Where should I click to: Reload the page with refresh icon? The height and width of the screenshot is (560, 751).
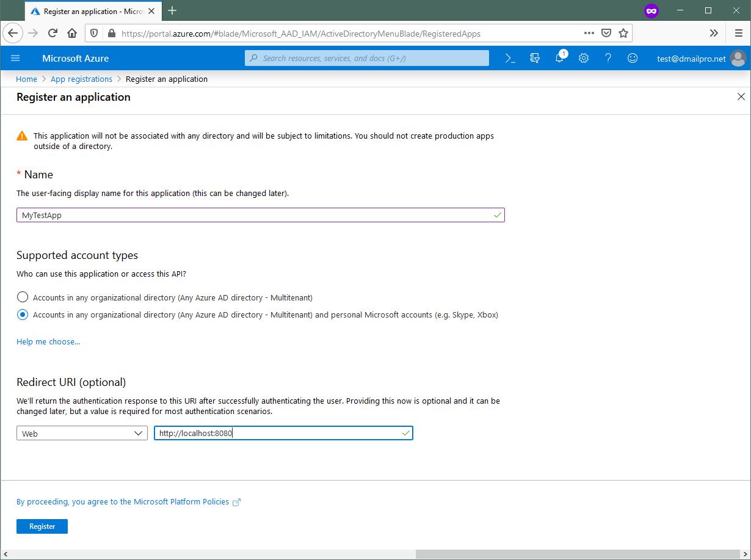(53, 33)
